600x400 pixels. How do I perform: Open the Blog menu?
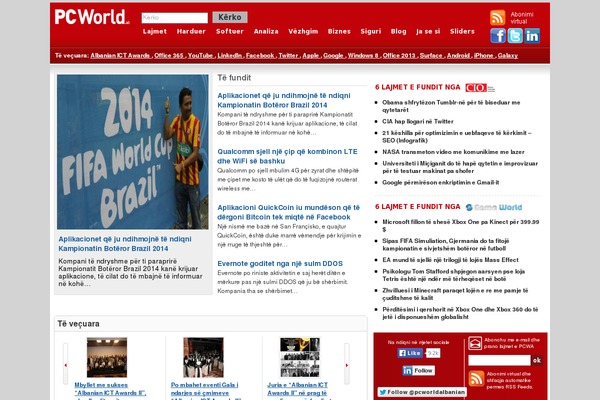tap(398, 31)
